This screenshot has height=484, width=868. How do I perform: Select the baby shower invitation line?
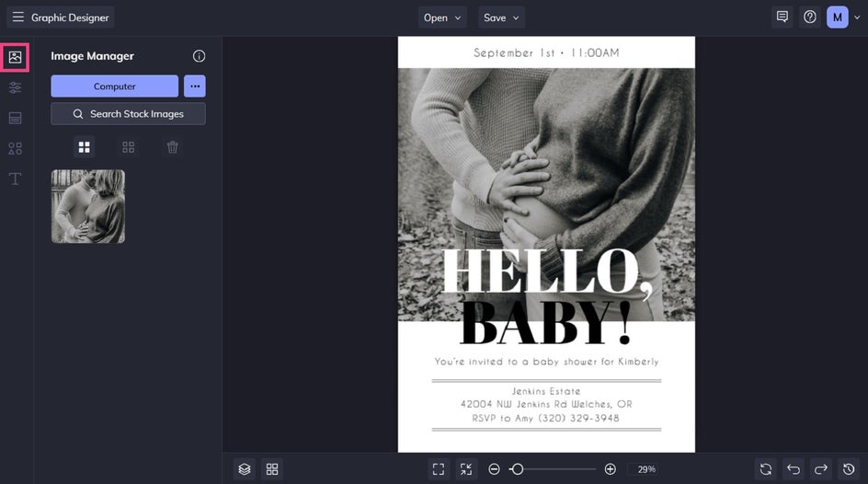546,362
